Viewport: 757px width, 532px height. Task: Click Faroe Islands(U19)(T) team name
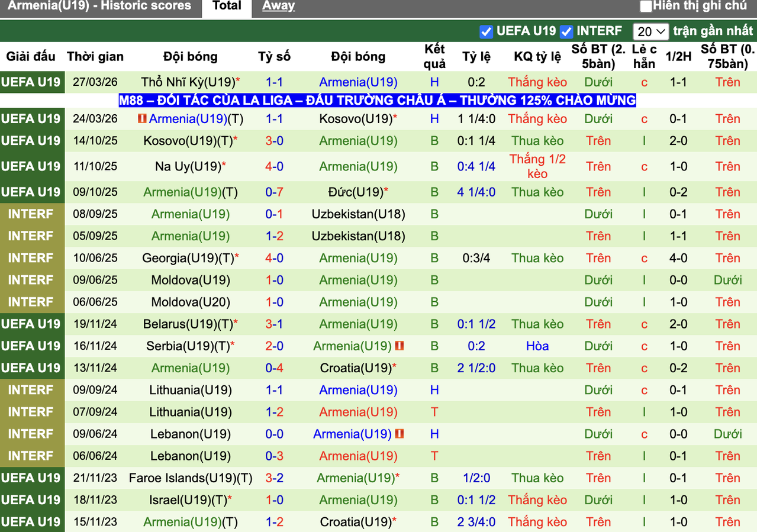pyautogui.click(x=191, y=478)
